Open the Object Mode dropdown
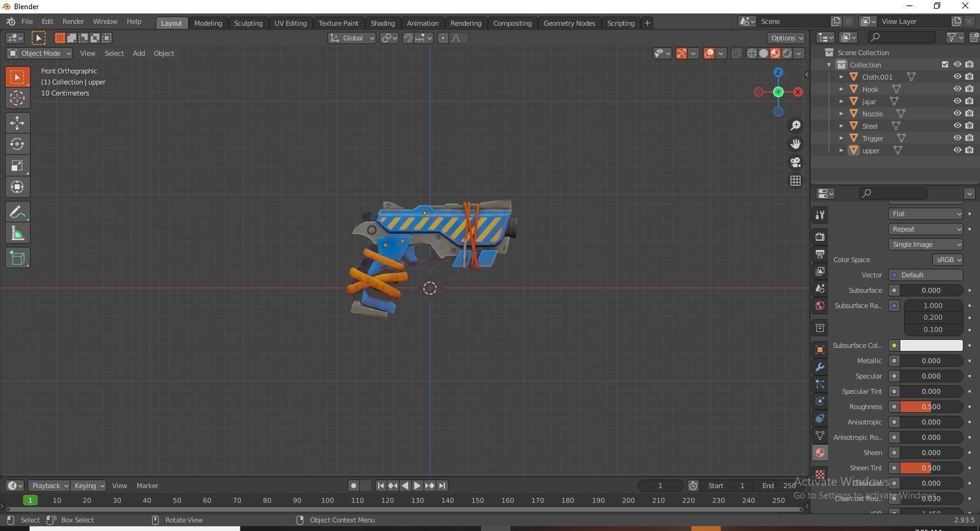Screen dimensions: 980x531 point(39,53)
